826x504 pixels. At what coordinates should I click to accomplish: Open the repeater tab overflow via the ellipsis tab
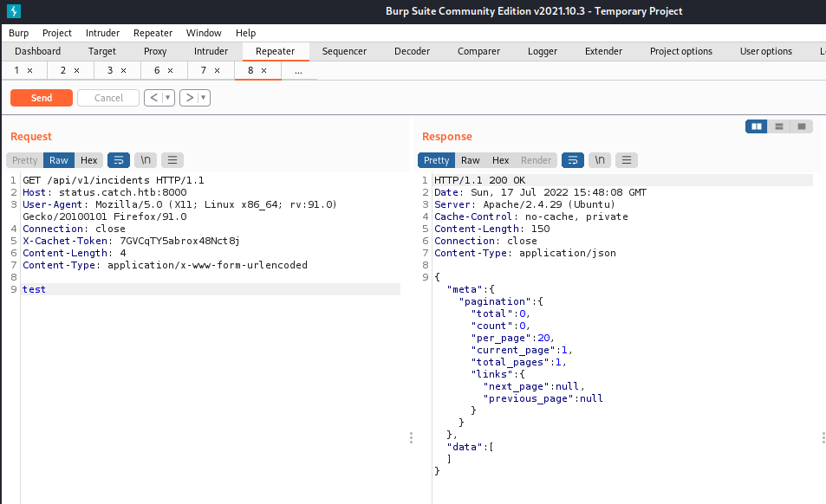click(299, 69)
